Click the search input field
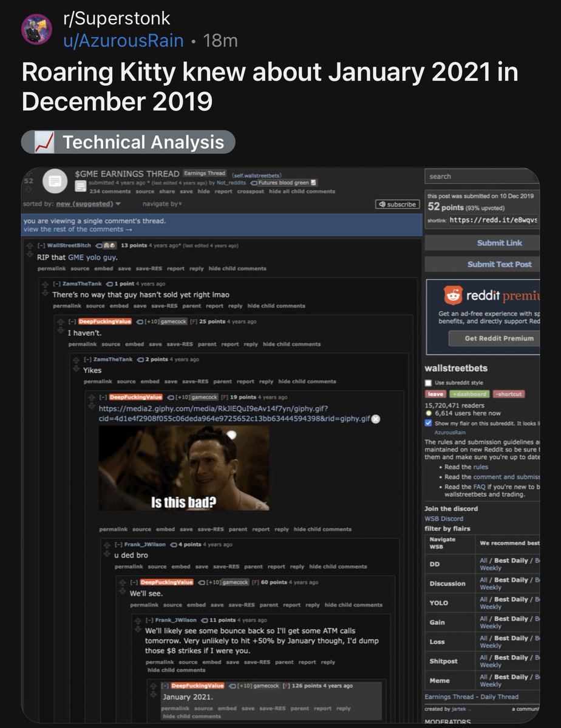The width and height of the screenshot is (561, 728). 482,177
